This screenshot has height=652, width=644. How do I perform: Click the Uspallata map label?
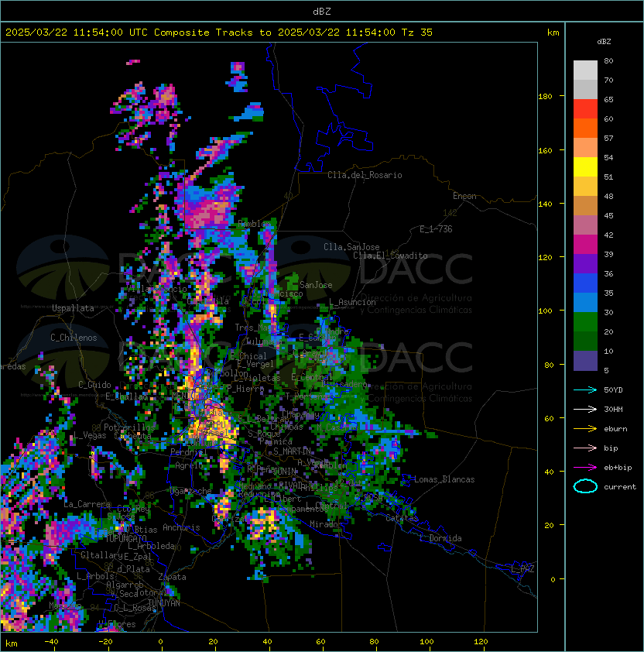coord(73,308)
